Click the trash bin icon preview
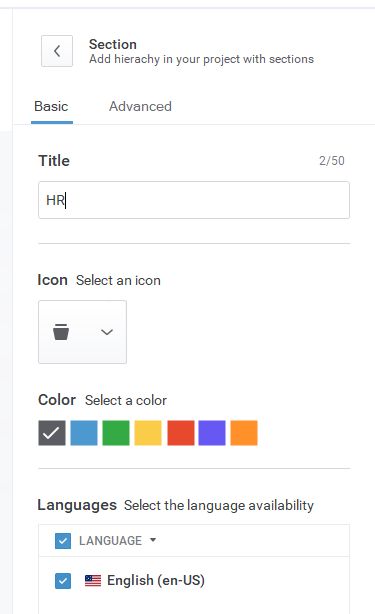Viewport: 375px width, 614px height. coord(61,332)
